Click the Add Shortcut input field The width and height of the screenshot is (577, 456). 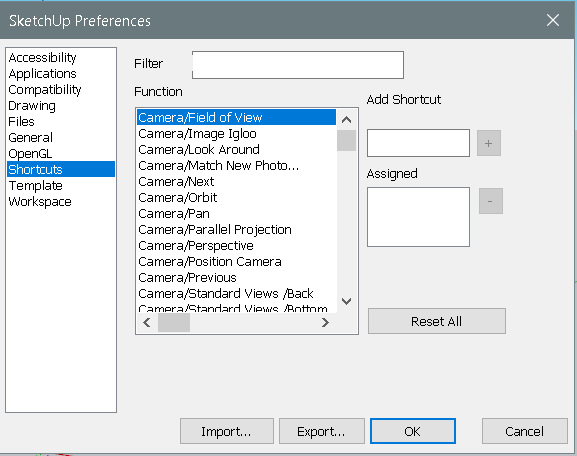coord(418,143)
